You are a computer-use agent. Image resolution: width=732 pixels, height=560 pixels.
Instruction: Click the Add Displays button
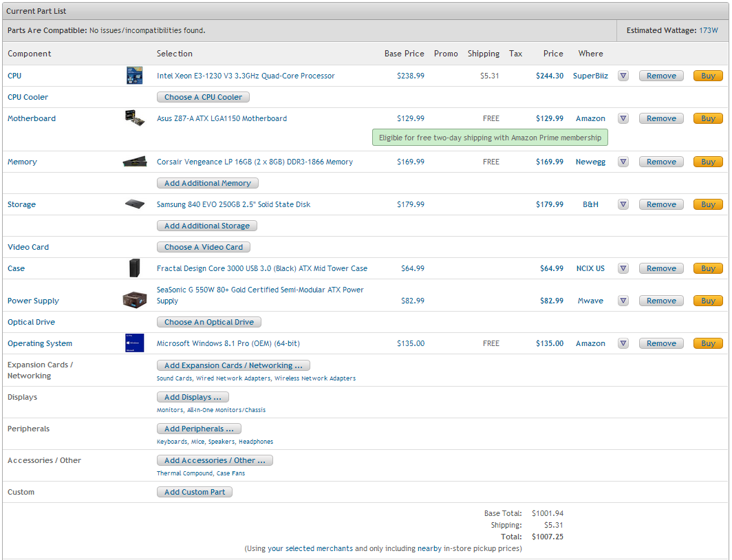[193, 397]
